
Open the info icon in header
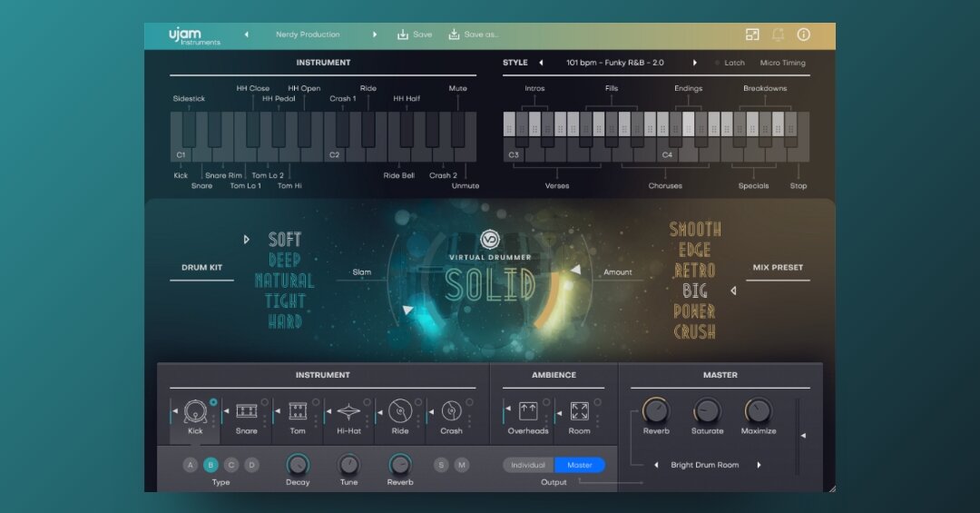(804, 35)
